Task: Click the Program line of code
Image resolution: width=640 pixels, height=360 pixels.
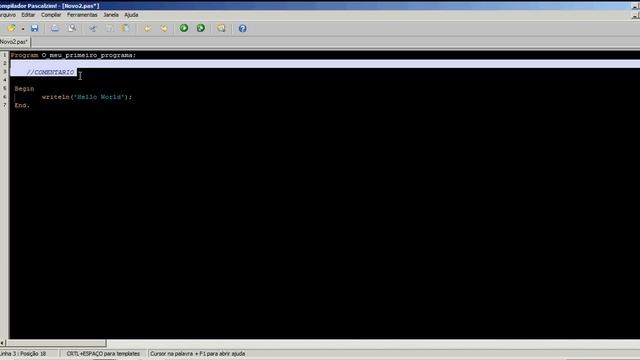Action: tap(73, 55)
